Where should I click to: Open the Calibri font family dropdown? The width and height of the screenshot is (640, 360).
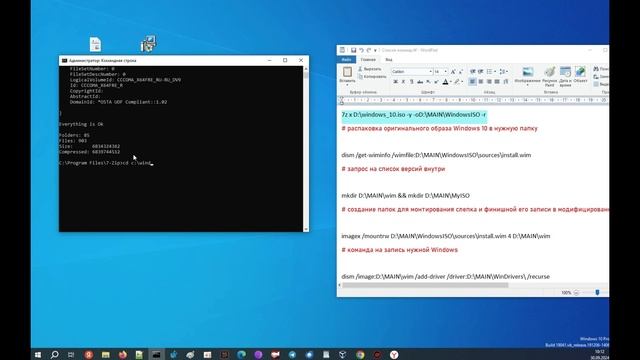[x=431, y=71]
